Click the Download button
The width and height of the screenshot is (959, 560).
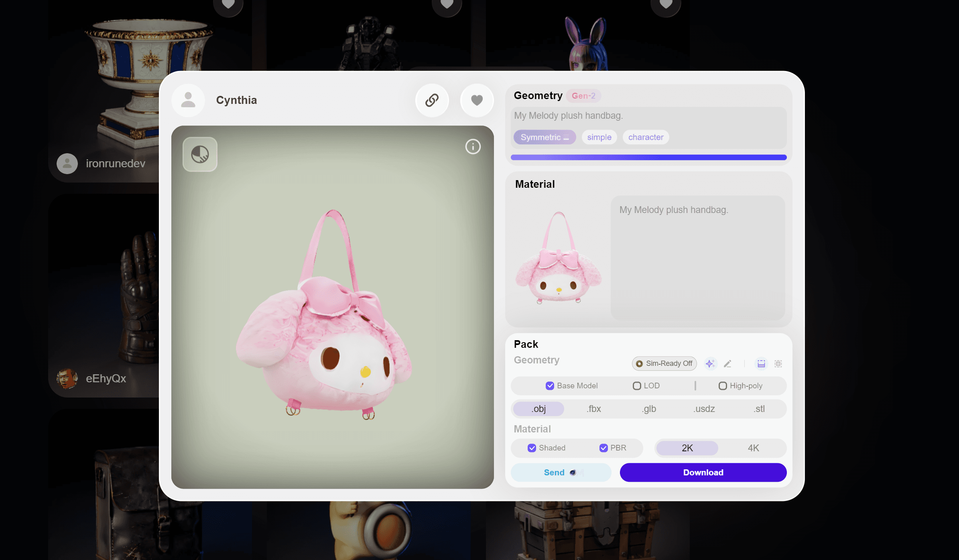(703, 473)
